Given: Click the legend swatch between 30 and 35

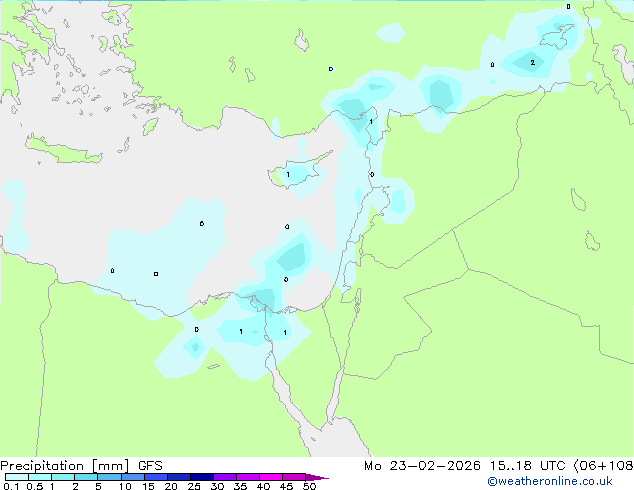Looking at the screenshot, I should pyautogui.click(x=224, y=477).
